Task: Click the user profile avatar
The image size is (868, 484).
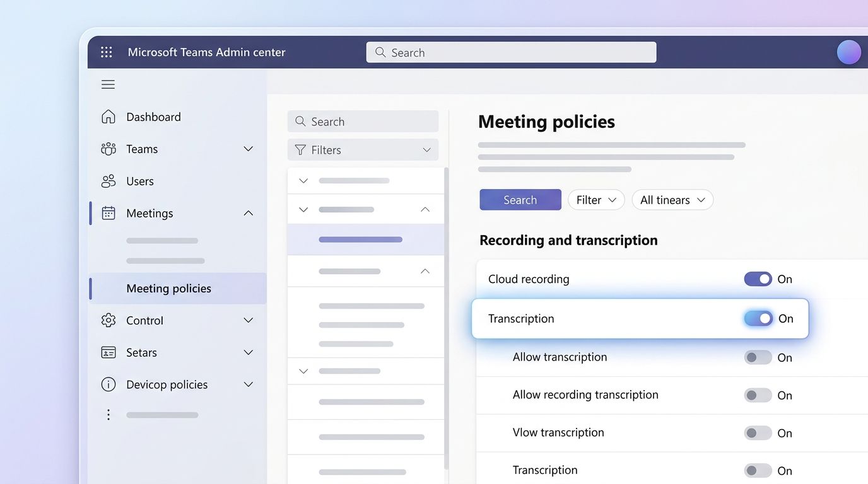Action: point(848,52)
